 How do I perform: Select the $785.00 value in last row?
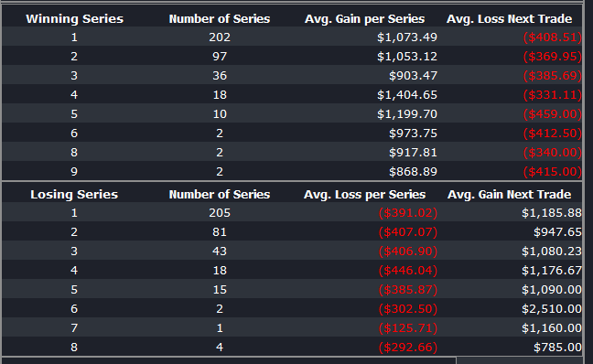[557, 347]
